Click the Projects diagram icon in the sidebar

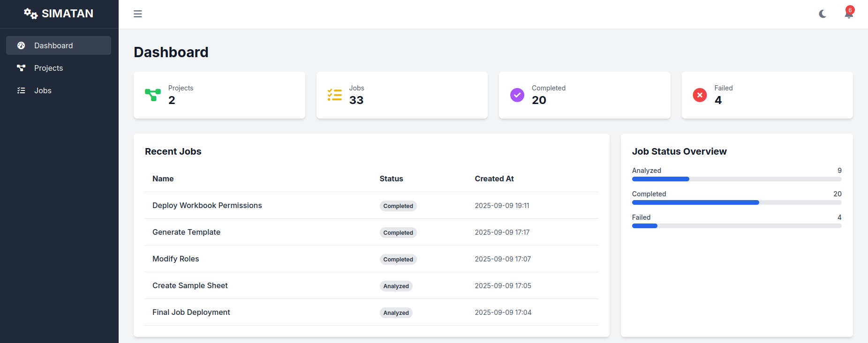[21, 68]
